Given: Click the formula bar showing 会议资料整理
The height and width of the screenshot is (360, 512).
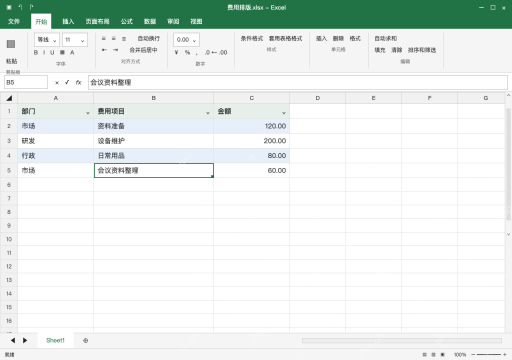Looking at the screenshot, I should tap(298, 82).
